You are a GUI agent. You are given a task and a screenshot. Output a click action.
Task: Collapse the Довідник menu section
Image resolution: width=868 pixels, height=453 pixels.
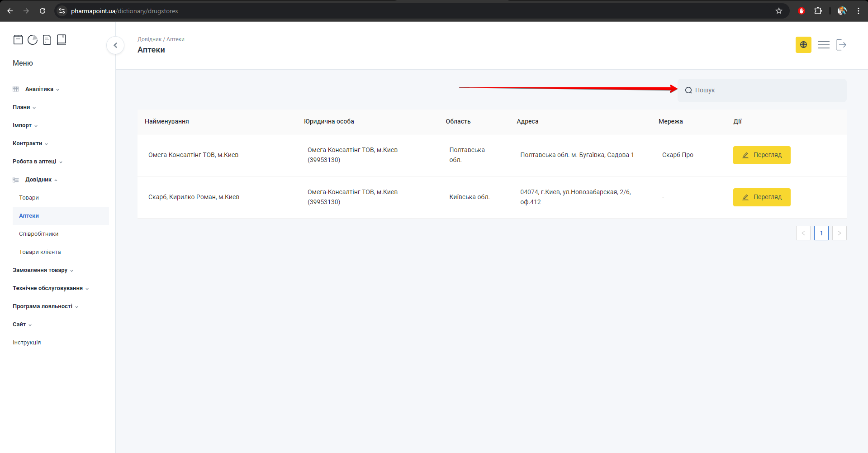pos(38,180)
